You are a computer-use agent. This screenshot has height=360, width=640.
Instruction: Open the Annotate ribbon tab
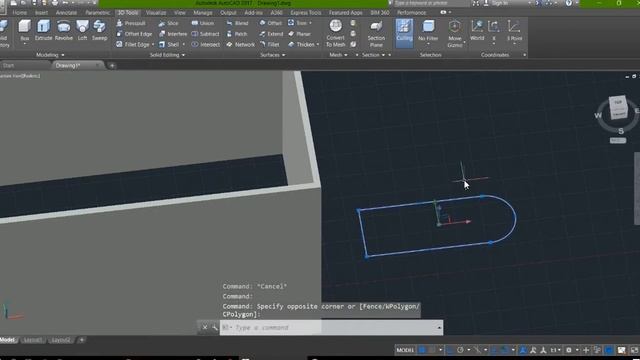66,13
